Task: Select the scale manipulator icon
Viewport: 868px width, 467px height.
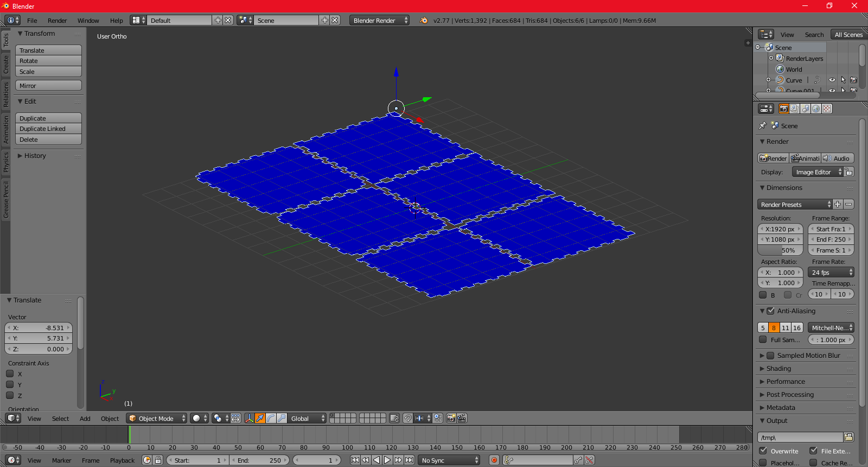Action: (x=282, y=418)
